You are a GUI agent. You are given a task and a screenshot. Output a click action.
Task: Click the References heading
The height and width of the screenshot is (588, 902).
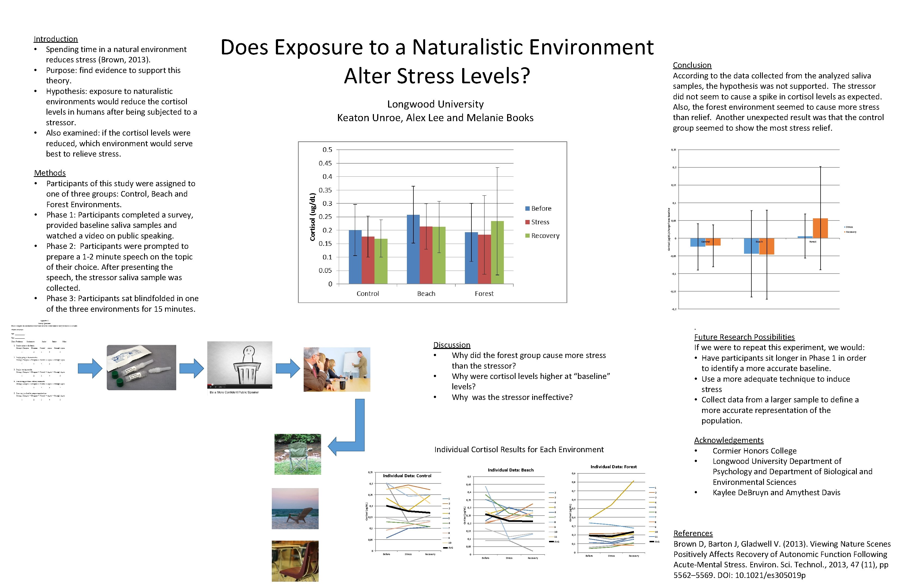(x=693, y=533)
